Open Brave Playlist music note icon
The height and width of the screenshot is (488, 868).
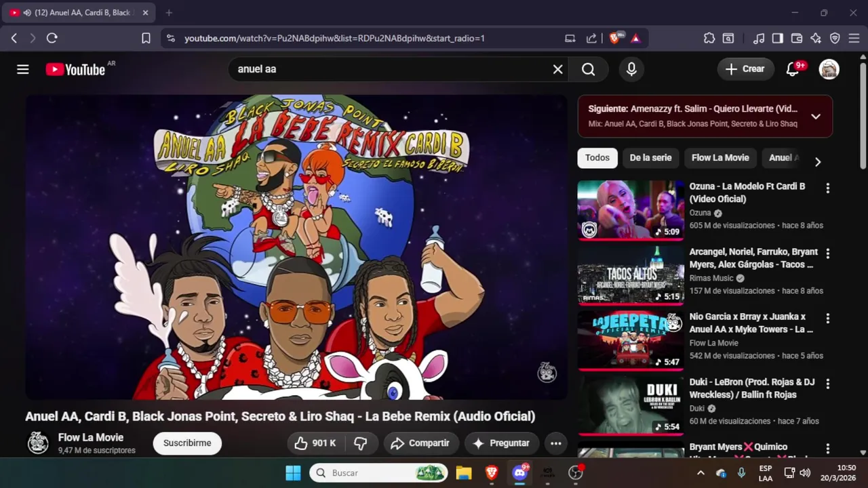tap(759, 39)
